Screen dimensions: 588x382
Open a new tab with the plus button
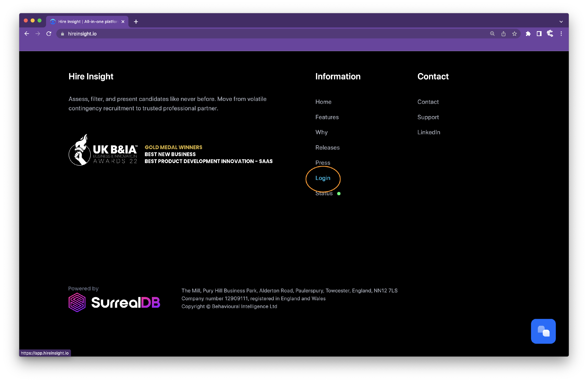[136, 22]
